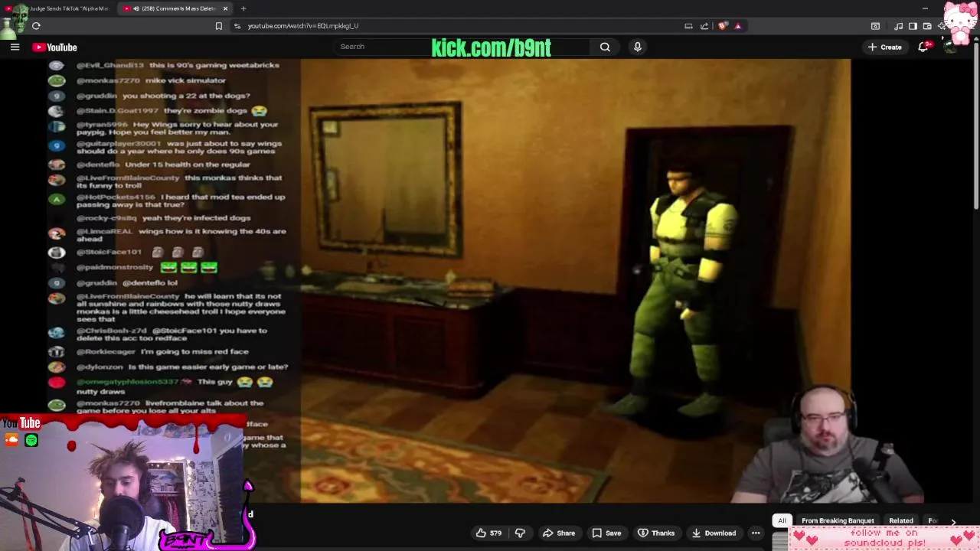Viewport: 980px width, 551px height.
Task: Open the YouTube account avatar menu
Action: tap(949, 47)
